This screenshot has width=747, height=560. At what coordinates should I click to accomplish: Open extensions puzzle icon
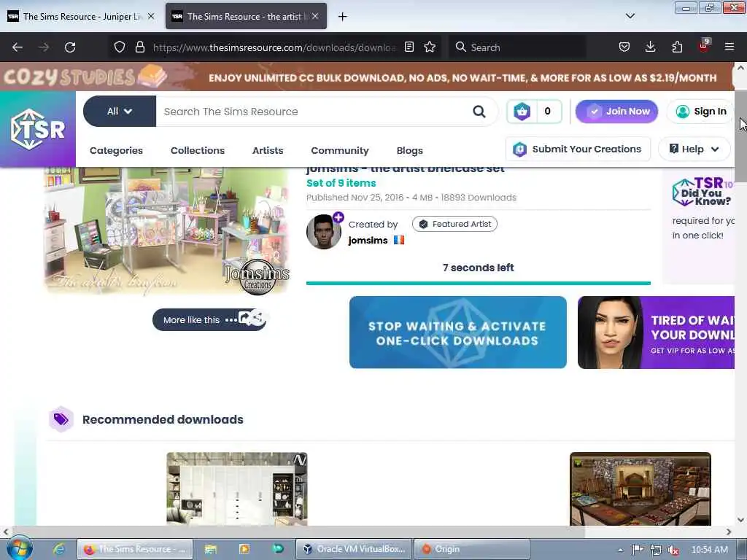click(677, 47)
